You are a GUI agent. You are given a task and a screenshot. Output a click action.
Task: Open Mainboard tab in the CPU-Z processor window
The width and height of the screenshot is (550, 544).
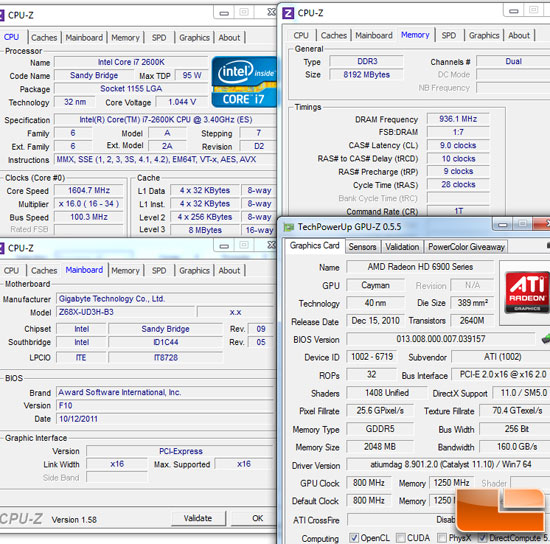tap(84, 38)
